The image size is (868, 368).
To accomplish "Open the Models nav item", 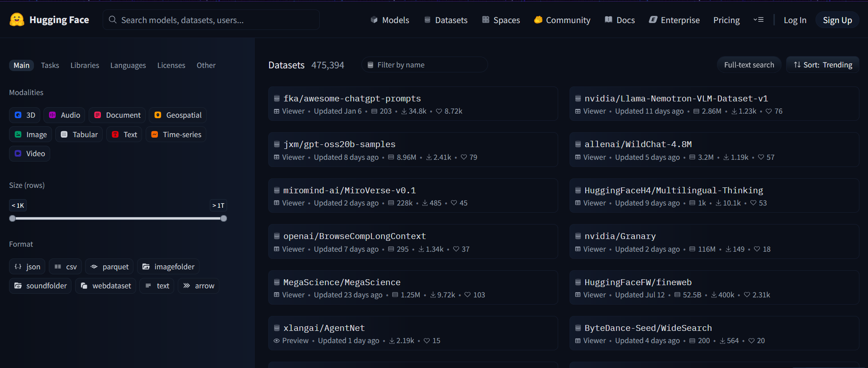I will (x=390, y=20).
